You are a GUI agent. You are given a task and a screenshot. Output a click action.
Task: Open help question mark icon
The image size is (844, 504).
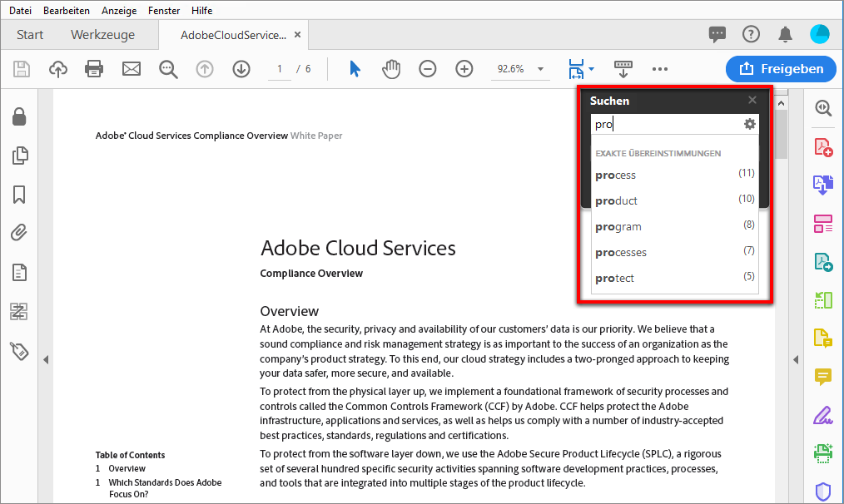tap(751, 34)
